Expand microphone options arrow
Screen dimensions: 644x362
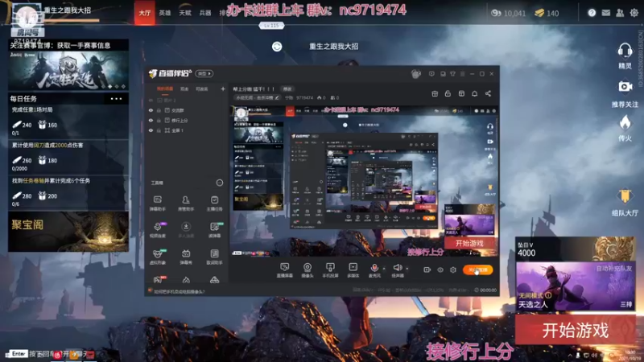384,269
